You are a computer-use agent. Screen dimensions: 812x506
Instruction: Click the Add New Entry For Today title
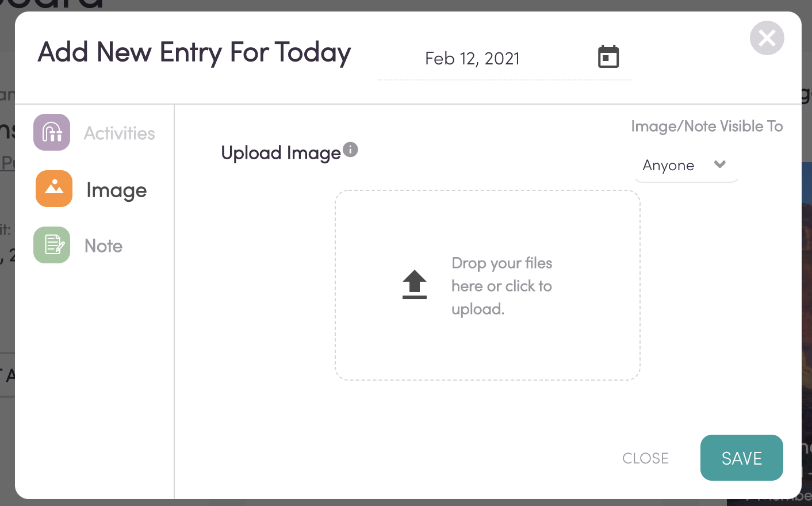point(194,52)
